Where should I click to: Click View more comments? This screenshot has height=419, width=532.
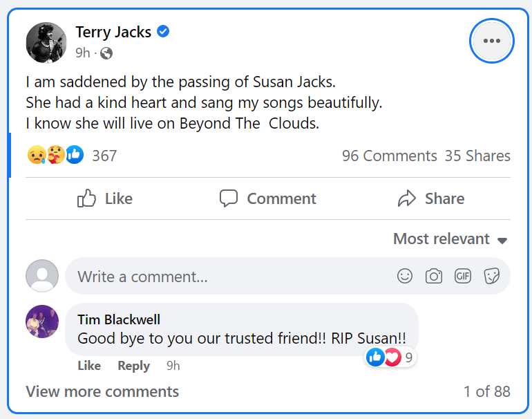[x=102, y=391]
